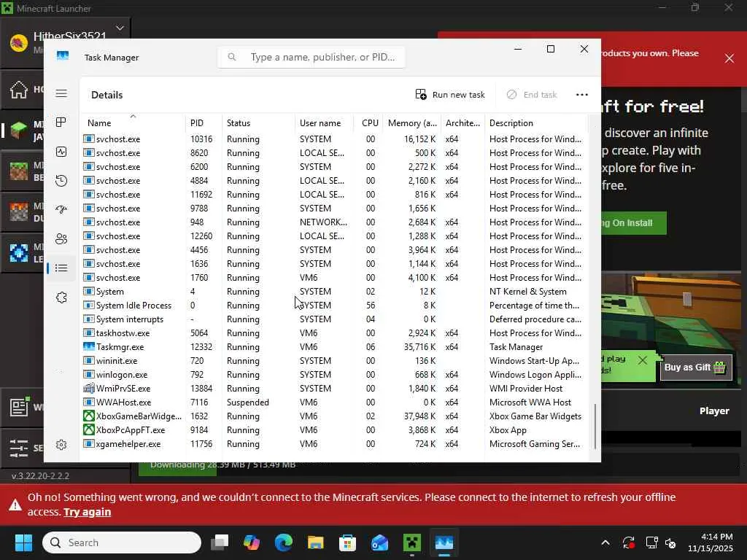
Task: Open Task Manager hamburger navigation menu
Action: 61,93
